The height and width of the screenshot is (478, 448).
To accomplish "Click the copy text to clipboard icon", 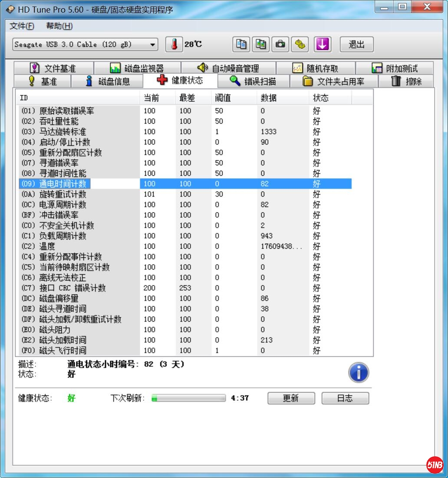I will (241, 44).
